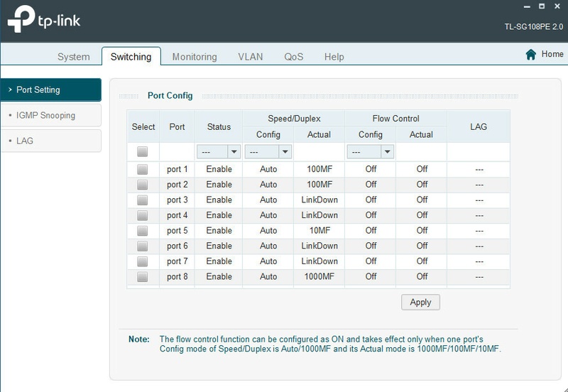The height and width of the screenshot is (392, 568).
Task: Open the Home link
Action: pyautogui.click(x=552, y=54)
